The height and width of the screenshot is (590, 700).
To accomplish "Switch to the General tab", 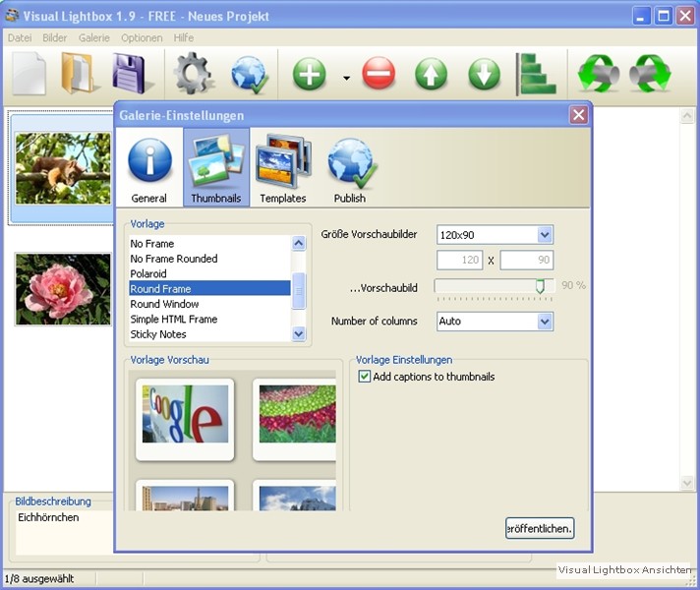I will [149, 168].
